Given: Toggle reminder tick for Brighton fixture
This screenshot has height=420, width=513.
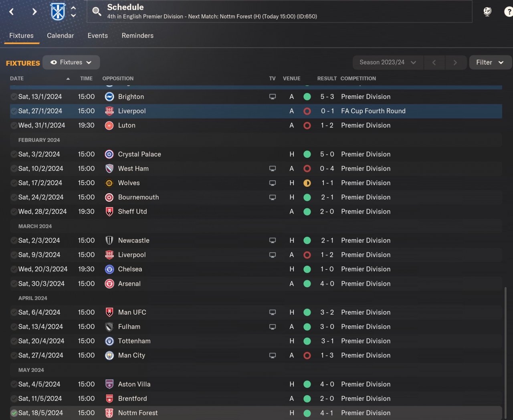Looking at the screenshot, I should pyautogui.click(x=14, y=97).
